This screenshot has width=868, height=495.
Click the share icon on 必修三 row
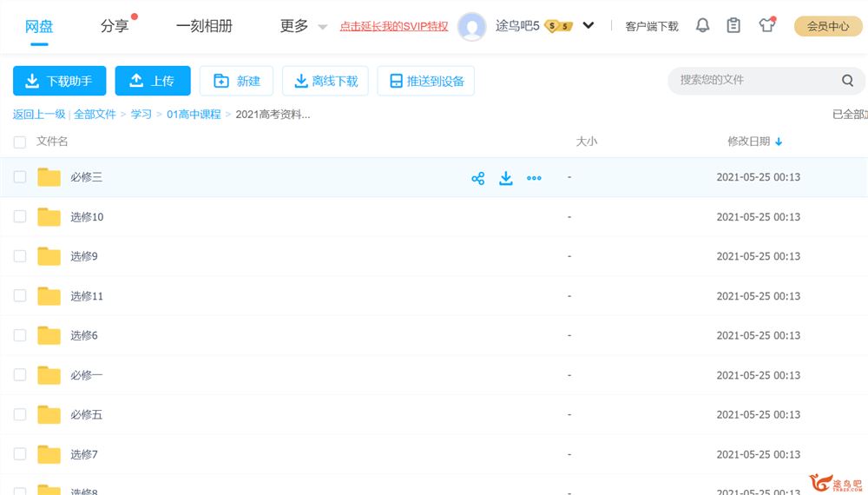tap(477, 178)
